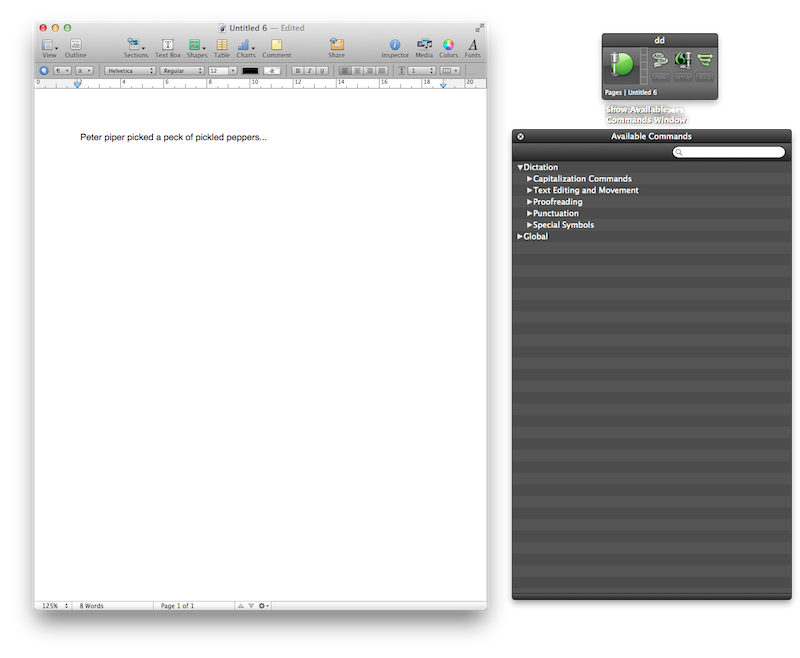This screenshot has width=800, height=658.
Task: Open the gear navigation menu
Action: (x=263, y=605)
